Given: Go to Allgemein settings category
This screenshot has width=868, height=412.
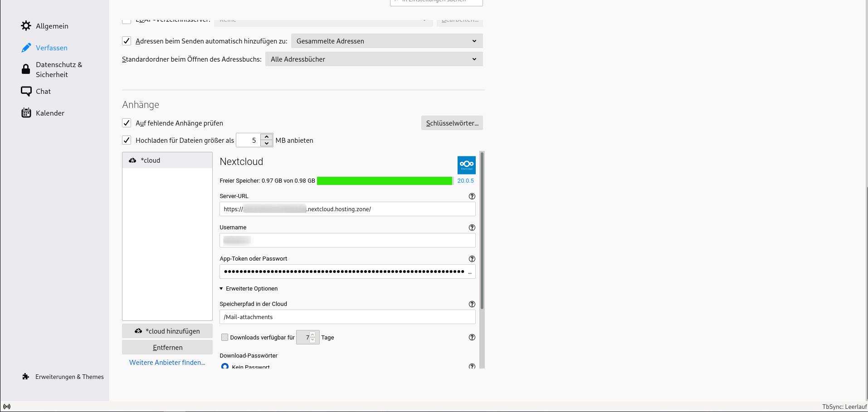Looking at the screenshot, I should 52,26.
